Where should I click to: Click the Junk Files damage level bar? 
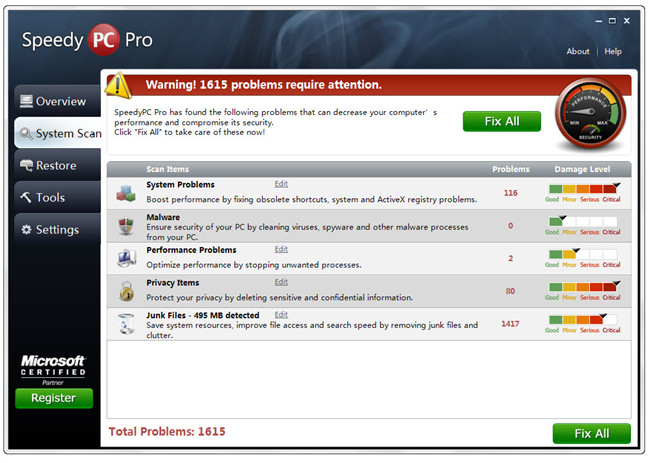click(x=583, y=320)
